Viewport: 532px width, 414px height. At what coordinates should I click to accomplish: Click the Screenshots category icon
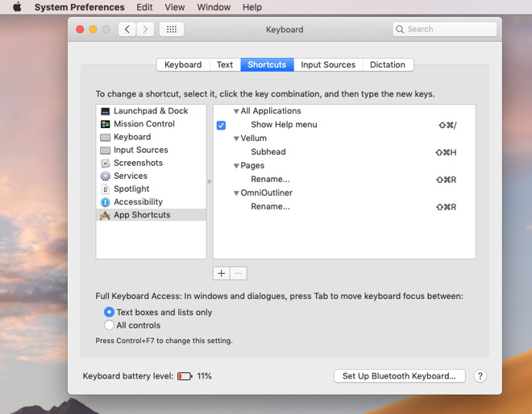(x=105, y=163)
